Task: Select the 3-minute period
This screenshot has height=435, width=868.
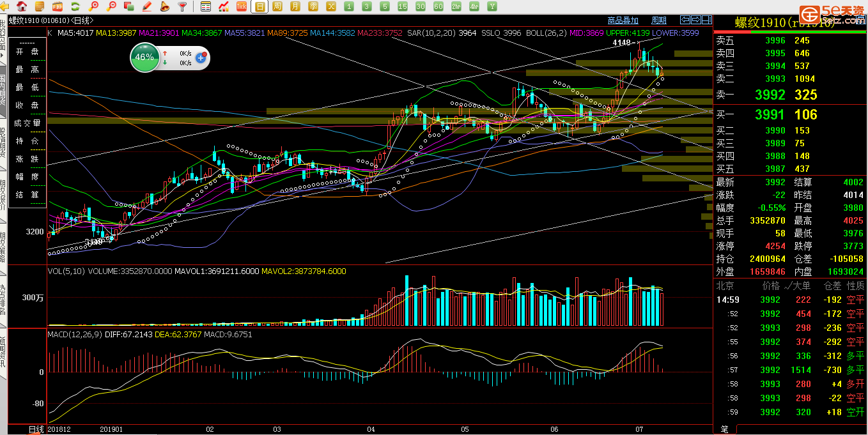Action: [x=367, y=6]
